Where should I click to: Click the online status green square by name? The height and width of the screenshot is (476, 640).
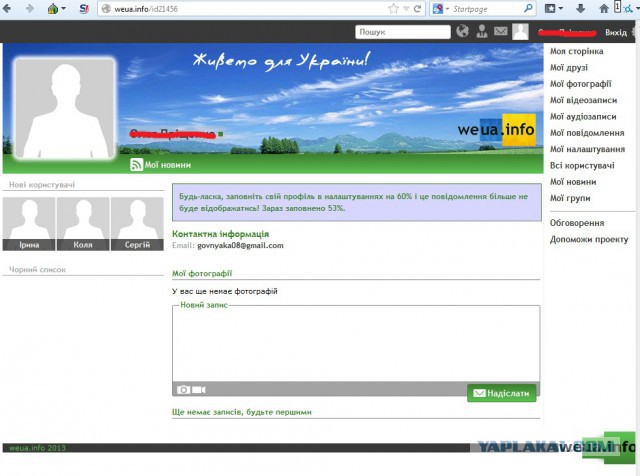click(220, 134)
